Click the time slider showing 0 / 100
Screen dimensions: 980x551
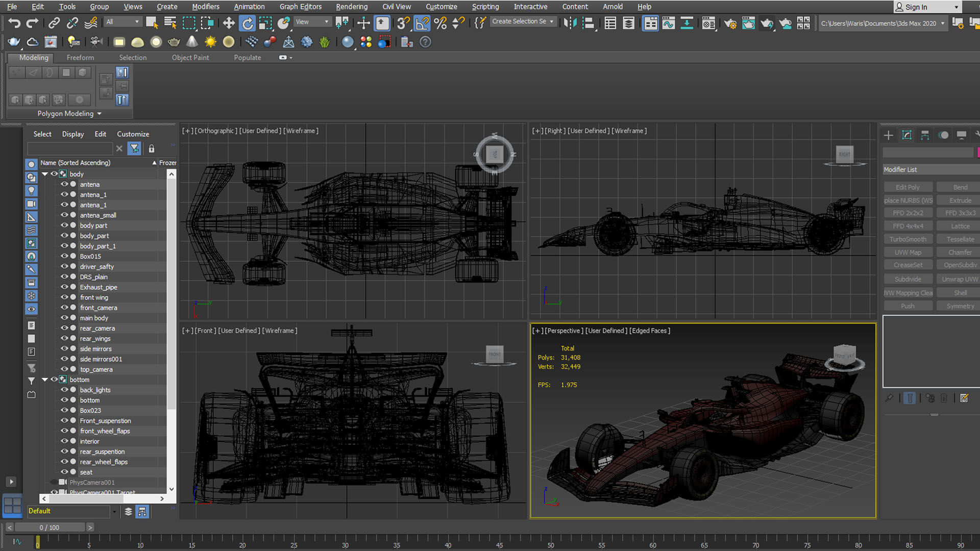pos(50,528)
